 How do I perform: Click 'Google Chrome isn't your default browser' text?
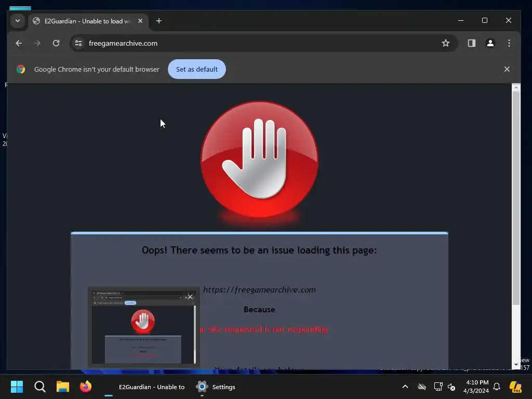[97, 69]
